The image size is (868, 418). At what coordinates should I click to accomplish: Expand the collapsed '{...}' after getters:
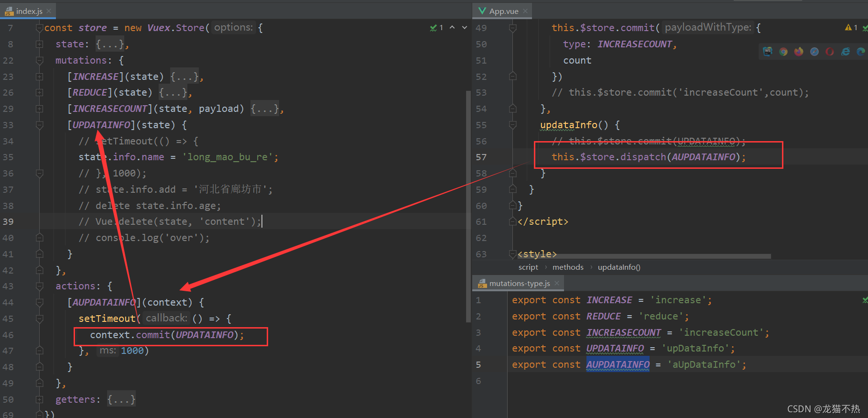click(121, 399)
